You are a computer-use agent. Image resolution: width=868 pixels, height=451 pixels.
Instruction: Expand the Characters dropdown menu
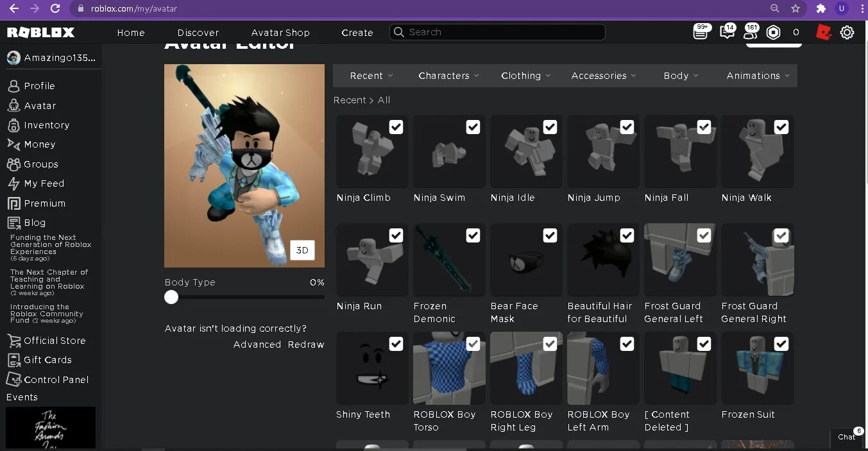pos(448,76)
